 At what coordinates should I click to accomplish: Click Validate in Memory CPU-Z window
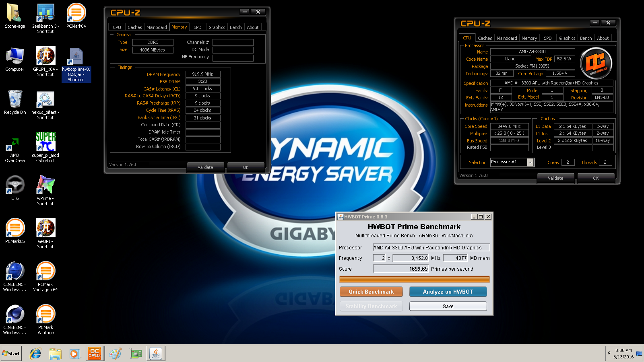[x=205, y=167]
